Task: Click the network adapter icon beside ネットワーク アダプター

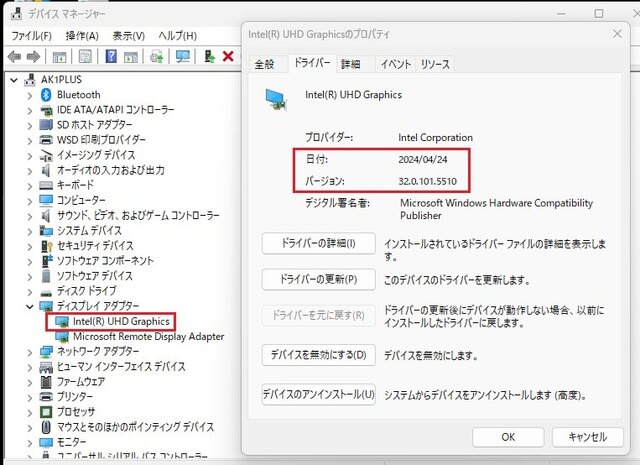Action: tap(46, 352)
